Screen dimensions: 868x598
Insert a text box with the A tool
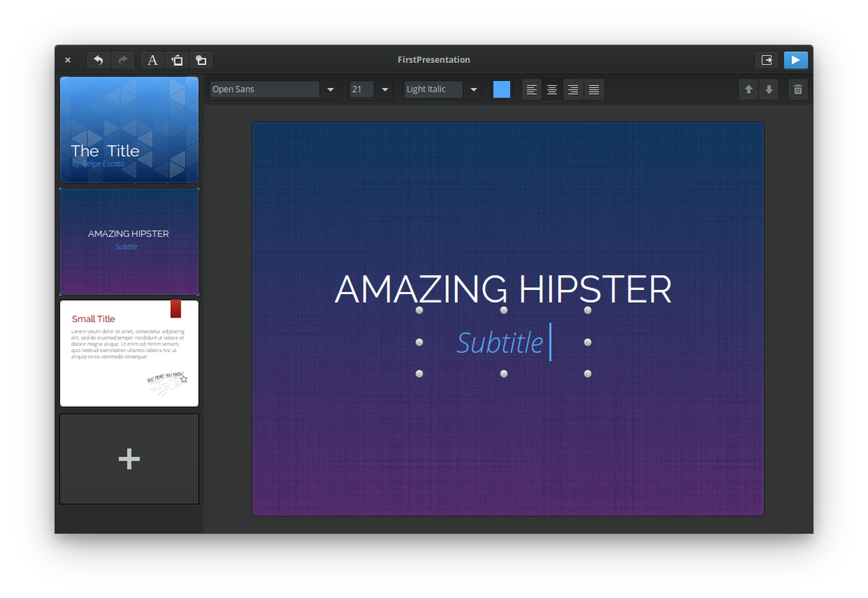click(x=153, y=60)
